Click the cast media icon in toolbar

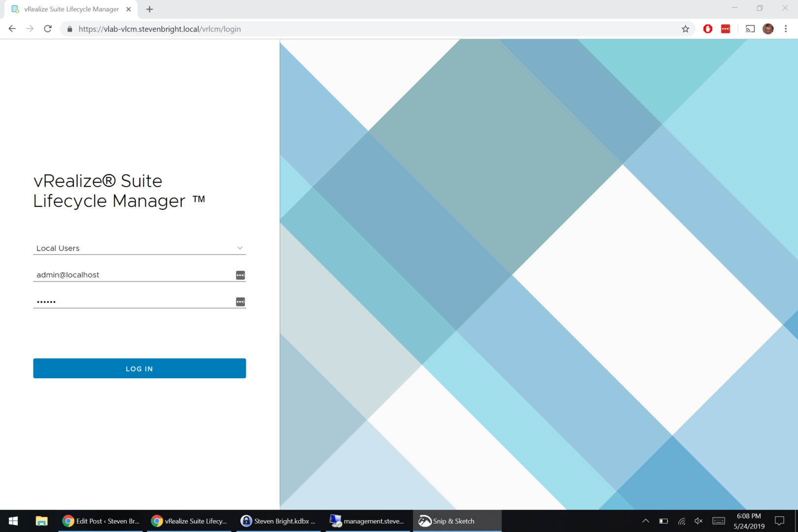pyautogui.click(x=750, y=29)
